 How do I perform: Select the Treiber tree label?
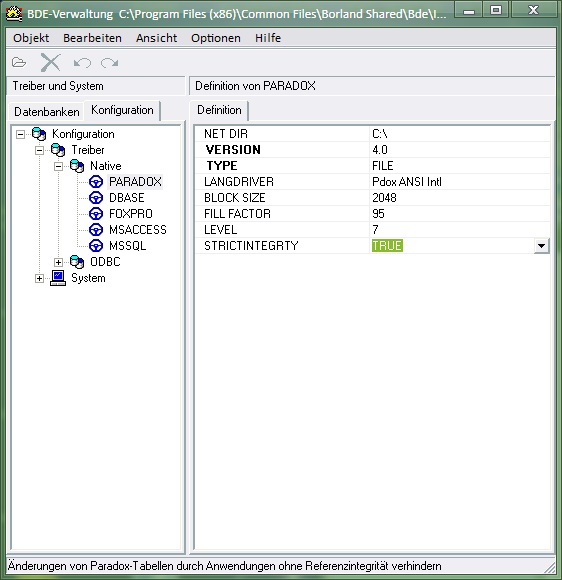[88, 150]
